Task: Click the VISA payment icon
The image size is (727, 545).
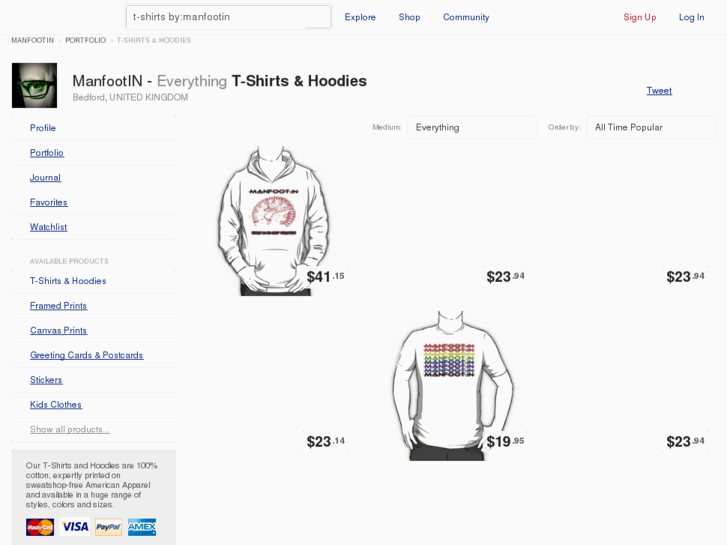Action: (74, 527)
